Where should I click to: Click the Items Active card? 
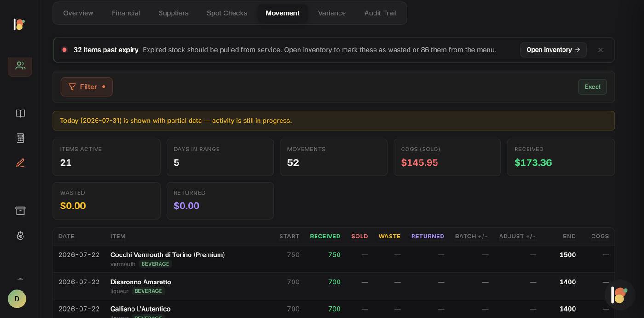click(x=107, y=157)
